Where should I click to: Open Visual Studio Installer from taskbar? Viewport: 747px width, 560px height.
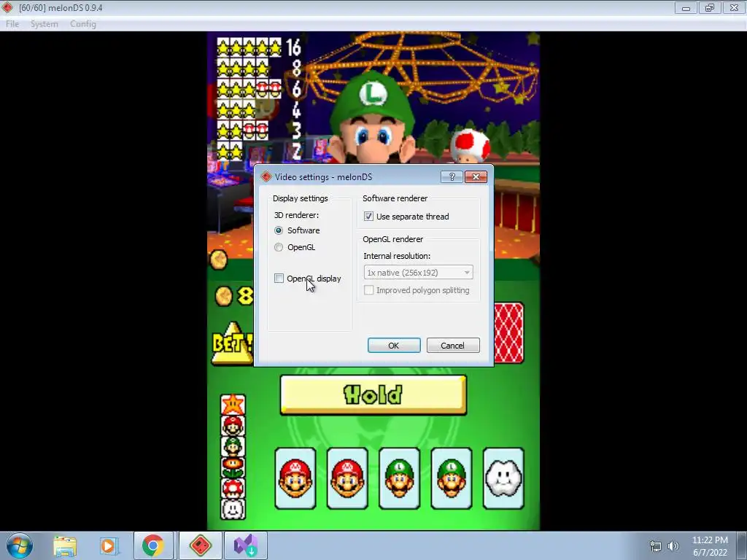(246, 545)
